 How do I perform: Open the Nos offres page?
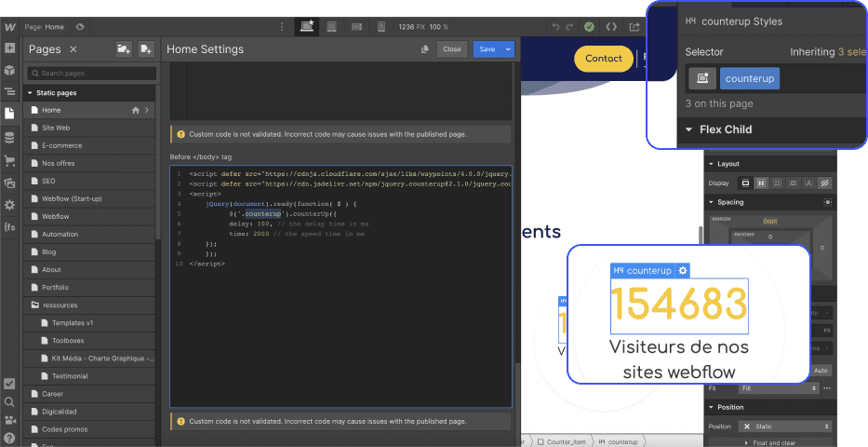[x=89, y=163]
